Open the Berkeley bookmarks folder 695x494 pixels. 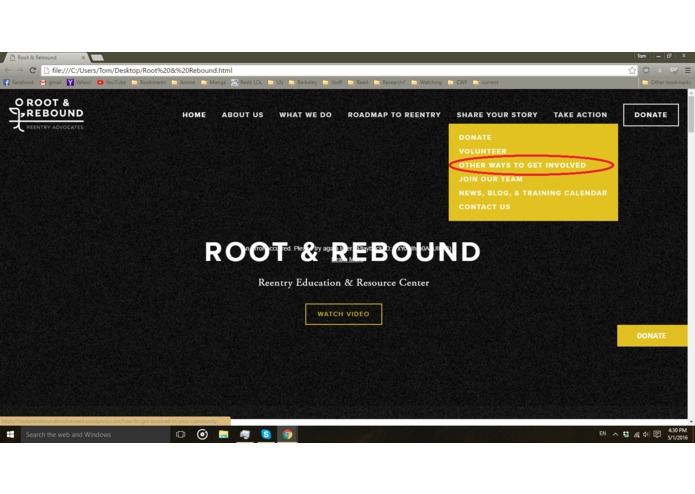point(303,82)
